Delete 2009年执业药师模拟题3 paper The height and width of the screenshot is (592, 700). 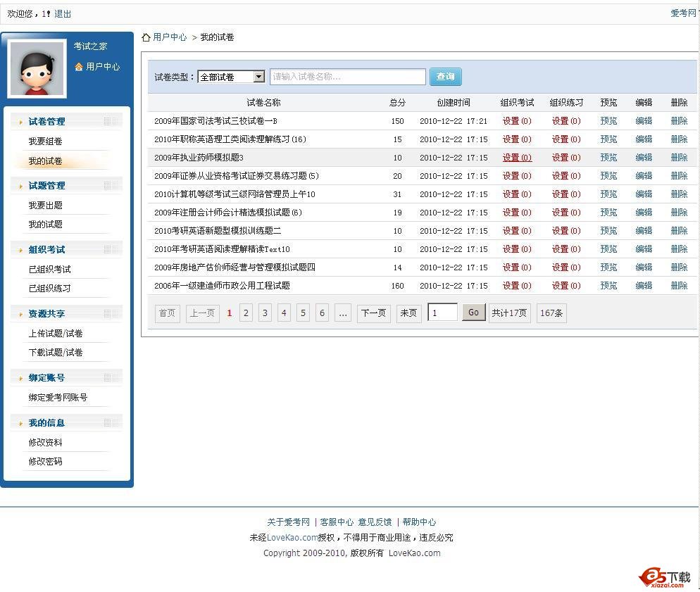(x=678, y=158)
